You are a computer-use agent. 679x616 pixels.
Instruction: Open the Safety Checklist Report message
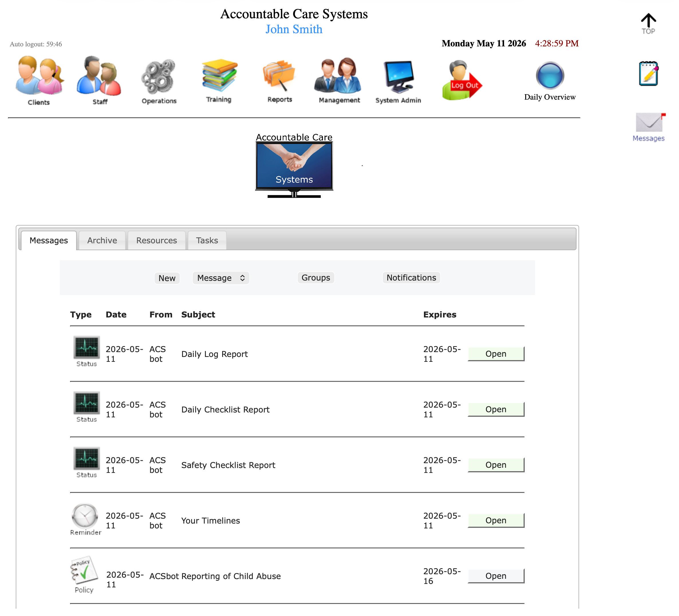pyautogui.click(x=496, y=465)
